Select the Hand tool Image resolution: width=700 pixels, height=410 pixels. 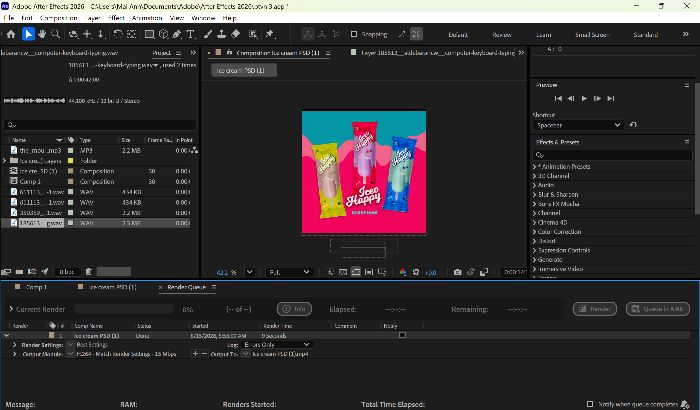click(42, 34)
